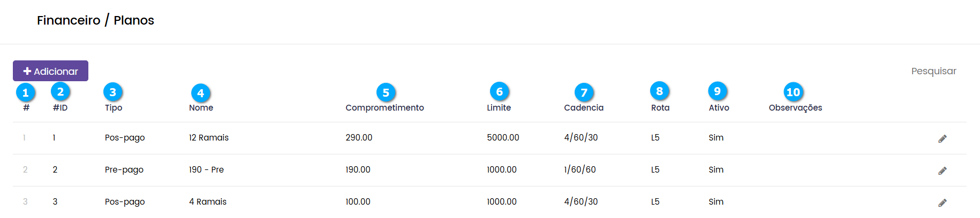The image size is (980, 218).
Task: Click the Observações column header
Action: pos(795,108)
